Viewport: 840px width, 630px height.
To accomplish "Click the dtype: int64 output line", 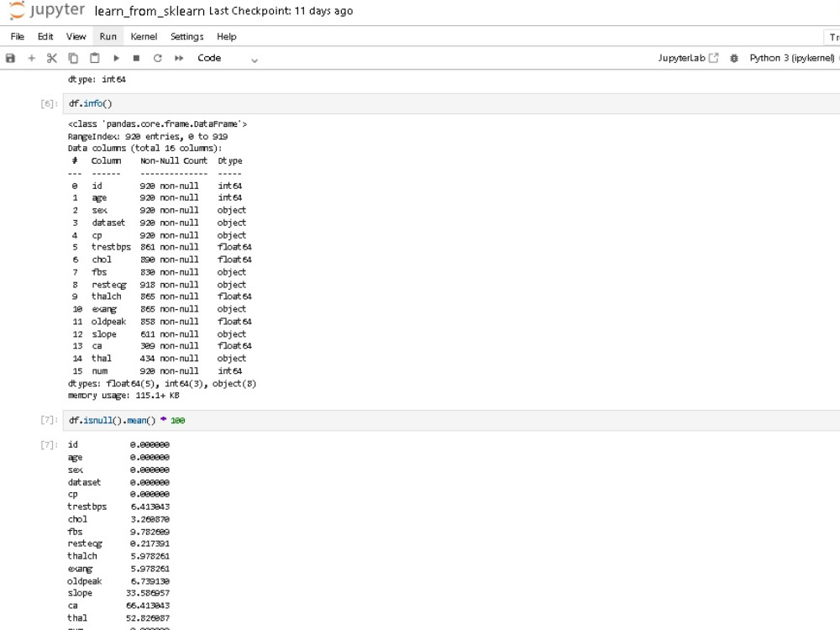I will point(97,79).
